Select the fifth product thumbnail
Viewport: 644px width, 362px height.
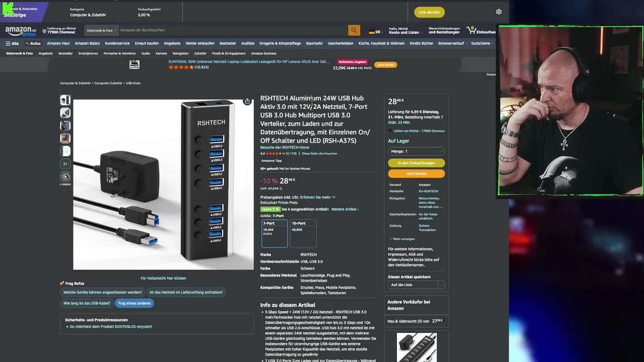pos(65,151)
